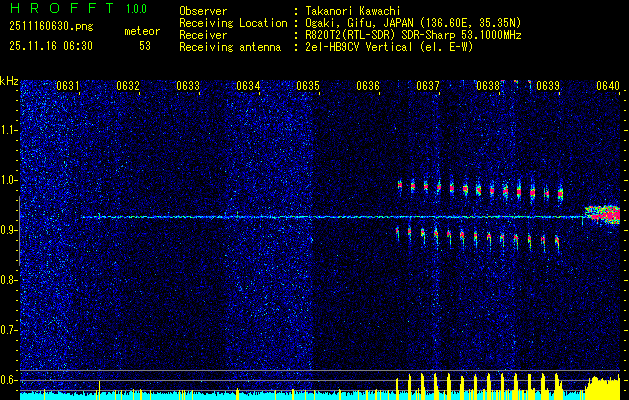Screen dimensions: 629x400
Task: Click the 0637 time marker
Action: point(428,86)
